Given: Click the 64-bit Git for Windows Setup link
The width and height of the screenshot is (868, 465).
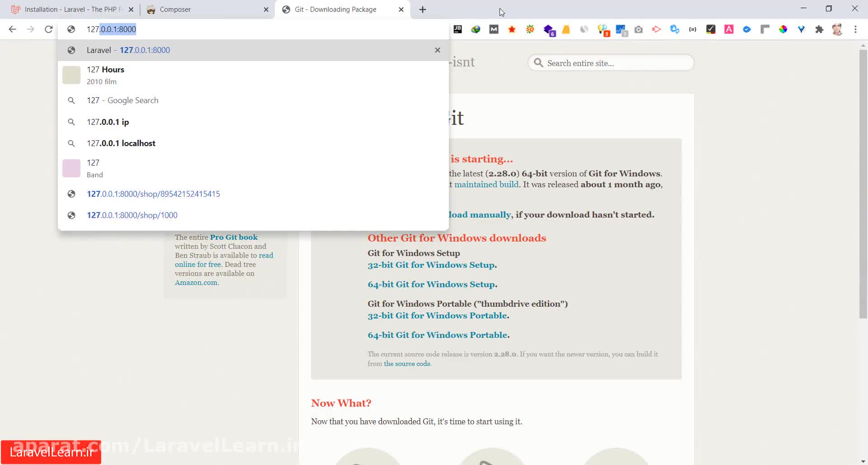Looking at the screenshot, I should (432, 285).
